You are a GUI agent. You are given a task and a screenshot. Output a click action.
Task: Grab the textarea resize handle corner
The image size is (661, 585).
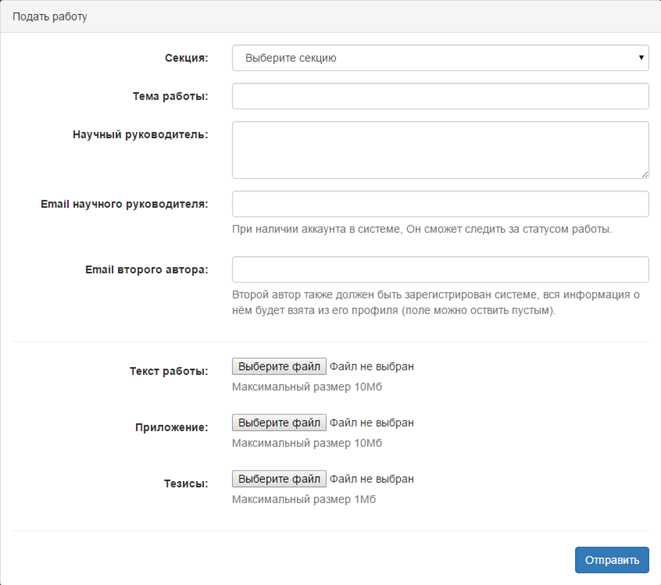[645, 174]
